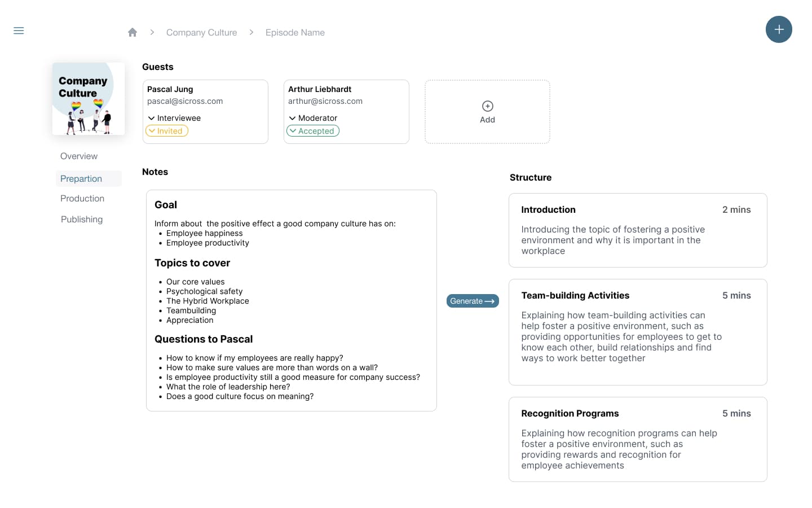Click the Episode Name breadcrumb
Image resolution: width=812 pixels, height=508 pixels.
295,33
